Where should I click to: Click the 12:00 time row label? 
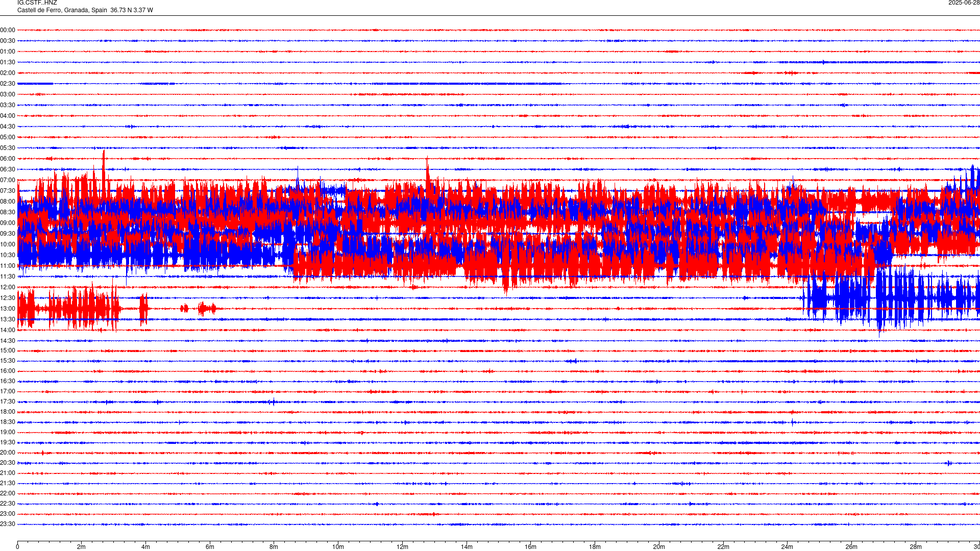[8, 287]
